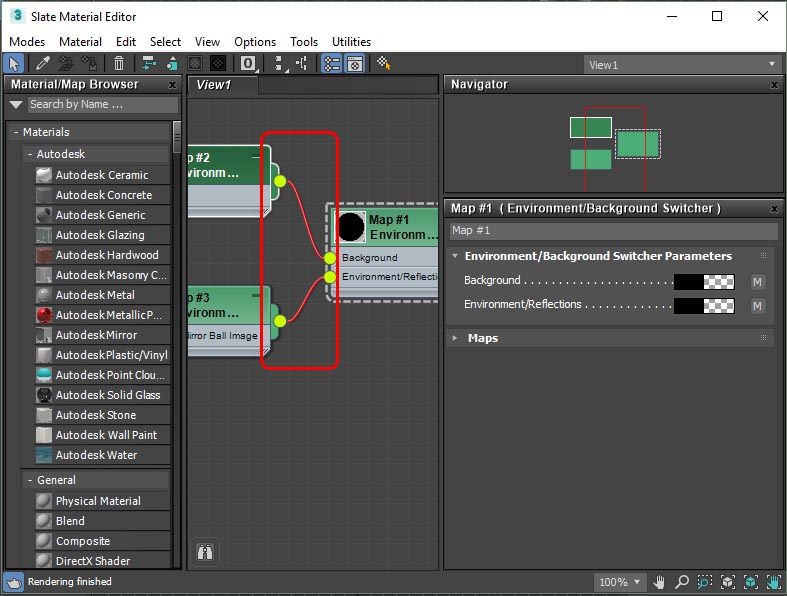
Task: Select Autodesk Hardwood material
Action: pyautogui.click(x=102, y=255)
